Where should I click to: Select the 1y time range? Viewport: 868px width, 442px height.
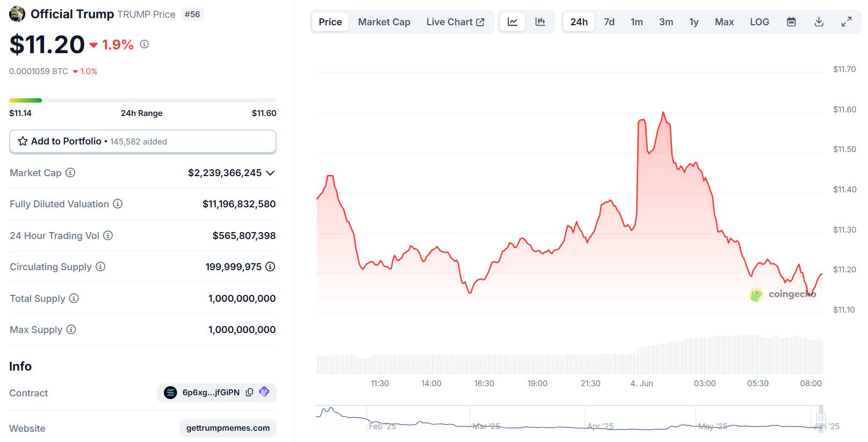pyautogui.click(x=694, y=22)
